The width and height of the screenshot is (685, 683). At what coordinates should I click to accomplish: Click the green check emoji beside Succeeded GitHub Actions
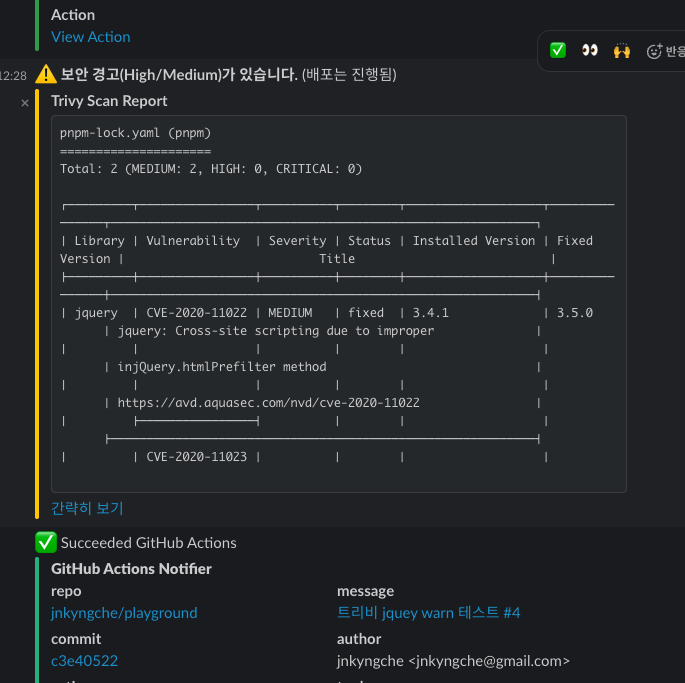(45, 543)
